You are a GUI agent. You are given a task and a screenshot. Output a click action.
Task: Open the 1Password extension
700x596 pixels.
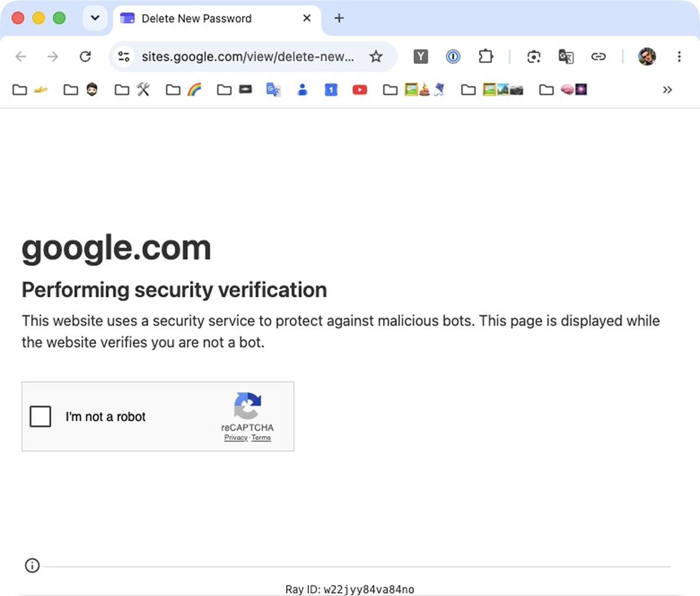click(x=453, y=56)
